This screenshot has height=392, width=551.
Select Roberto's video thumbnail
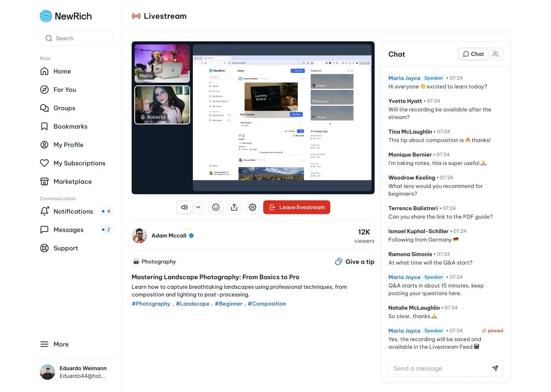[162, 105]
